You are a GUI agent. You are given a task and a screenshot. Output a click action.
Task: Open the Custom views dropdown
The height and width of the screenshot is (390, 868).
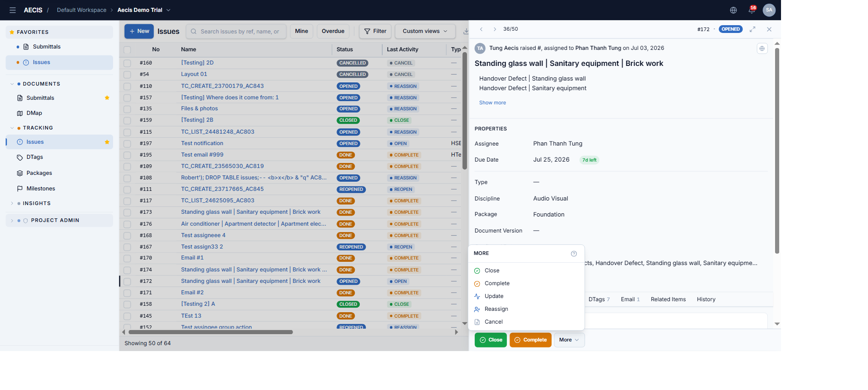(425, 31)
